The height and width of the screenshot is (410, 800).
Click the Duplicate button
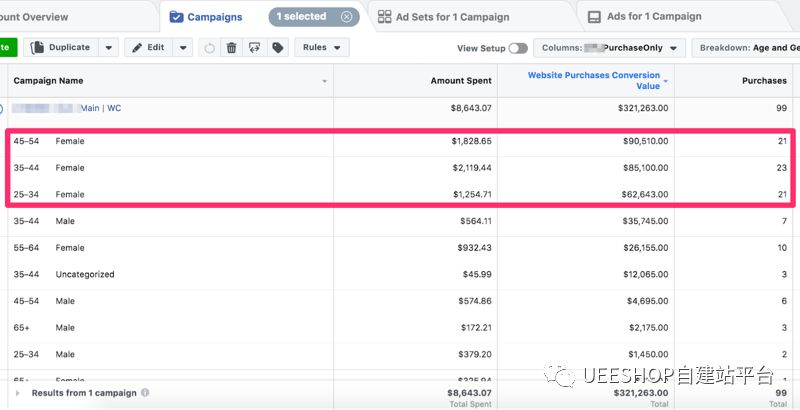click(x=60, y=48)
